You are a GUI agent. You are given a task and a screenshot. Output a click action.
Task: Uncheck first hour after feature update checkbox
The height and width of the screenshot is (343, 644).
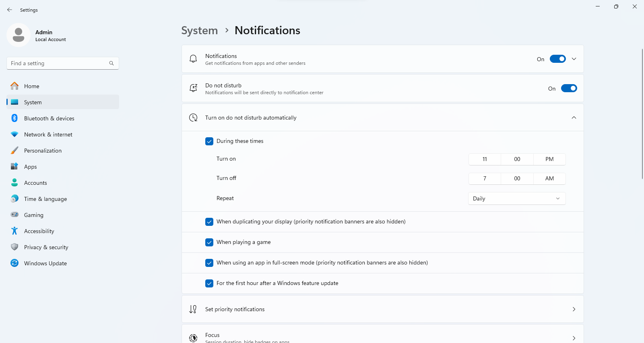pos(209,283)
